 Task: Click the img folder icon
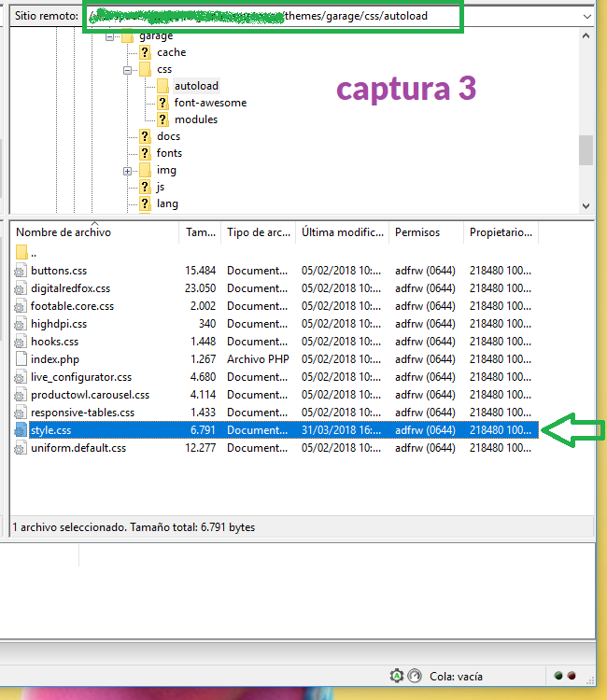[145, 170]
